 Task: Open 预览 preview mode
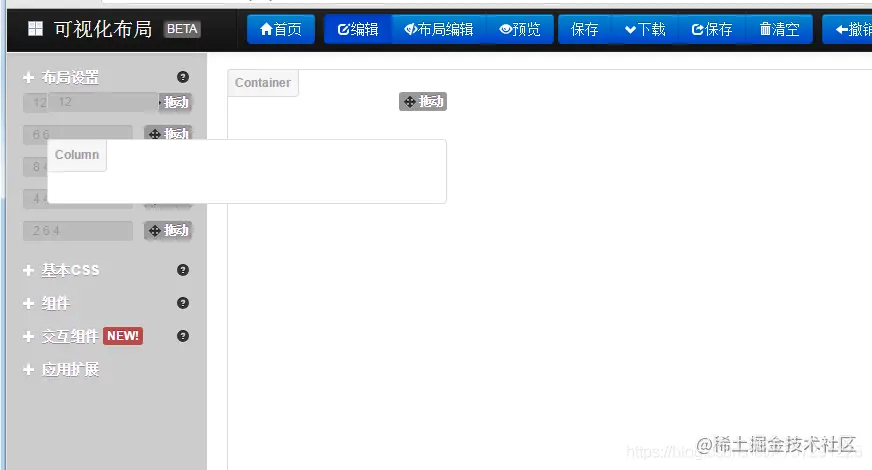tap(520, 29)
